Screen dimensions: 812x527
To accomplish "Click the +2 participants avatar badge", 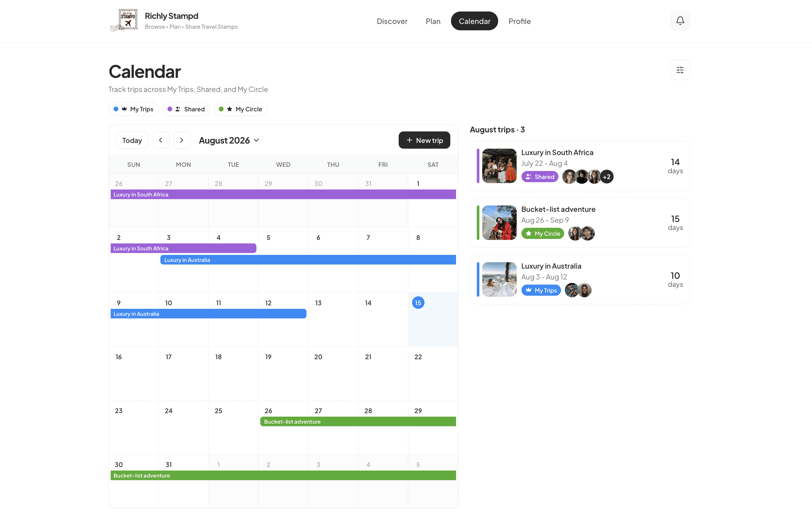I will tap(606, 177).
